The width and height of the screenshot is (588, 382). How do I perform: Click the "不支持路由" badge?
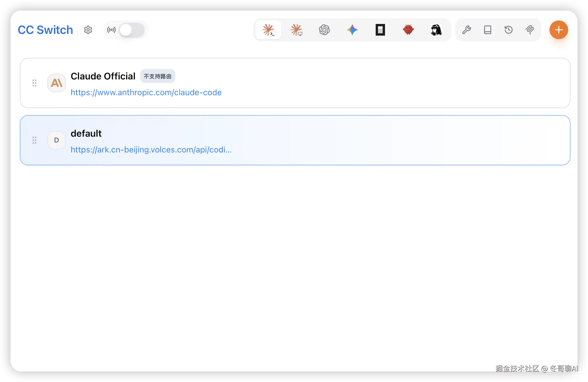point(157,76)
